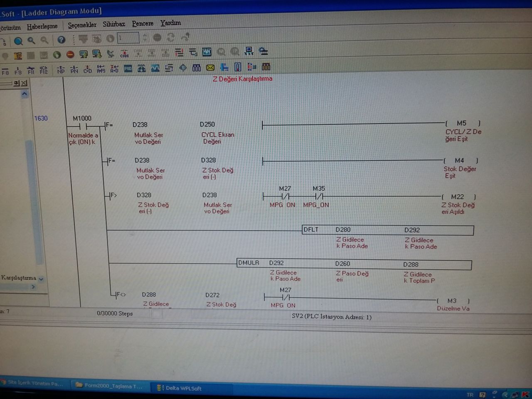Click the F8 contact instruction icon
Image resolution: width=532 pixels, height=399 pixels.
click(5, 71)
